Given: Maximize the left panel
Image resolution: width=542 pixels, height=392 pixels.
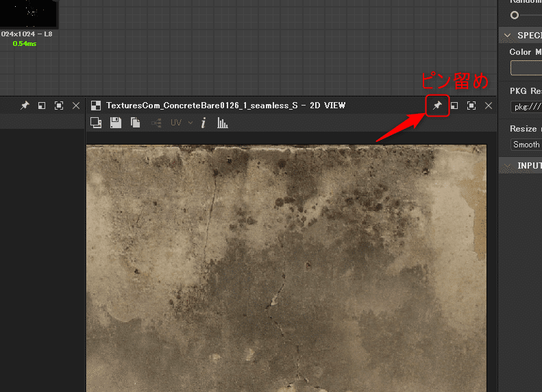Looking at the screenshot, I should [59, 106].
